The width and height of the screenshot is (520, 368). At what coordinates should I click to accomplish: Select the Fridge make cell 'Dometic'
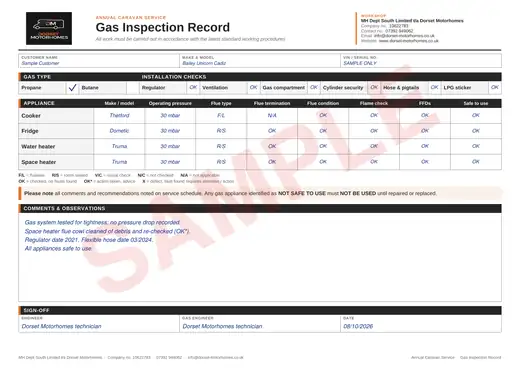119,131
